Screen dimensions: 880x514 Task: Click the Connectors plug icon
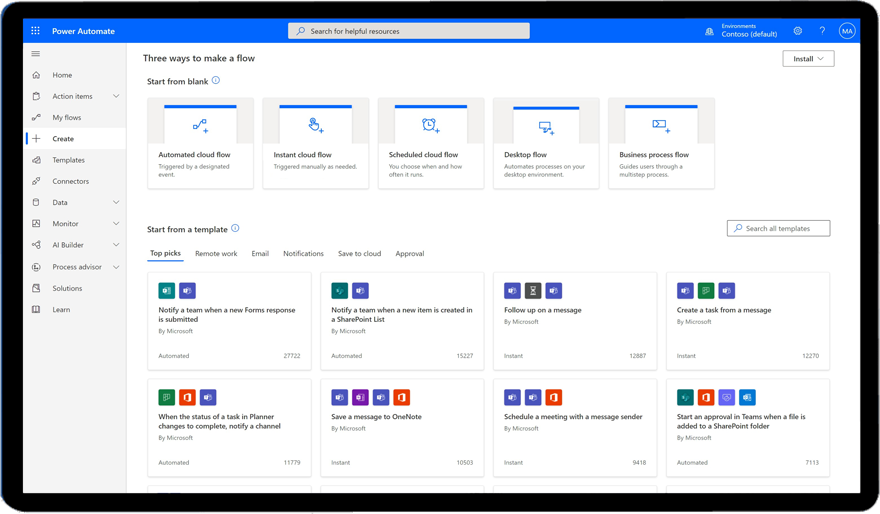point(36,181)
